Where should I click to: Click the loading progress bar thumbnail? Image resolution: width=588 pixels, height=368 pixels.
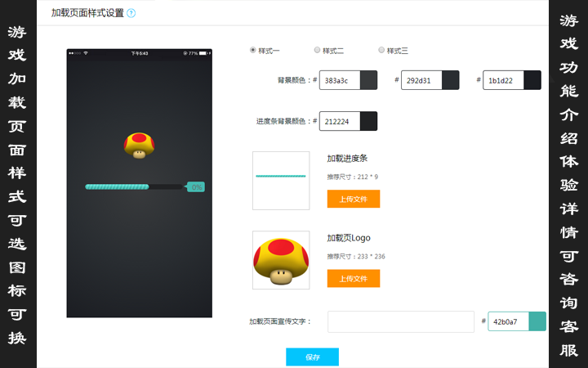click(281, 181)
